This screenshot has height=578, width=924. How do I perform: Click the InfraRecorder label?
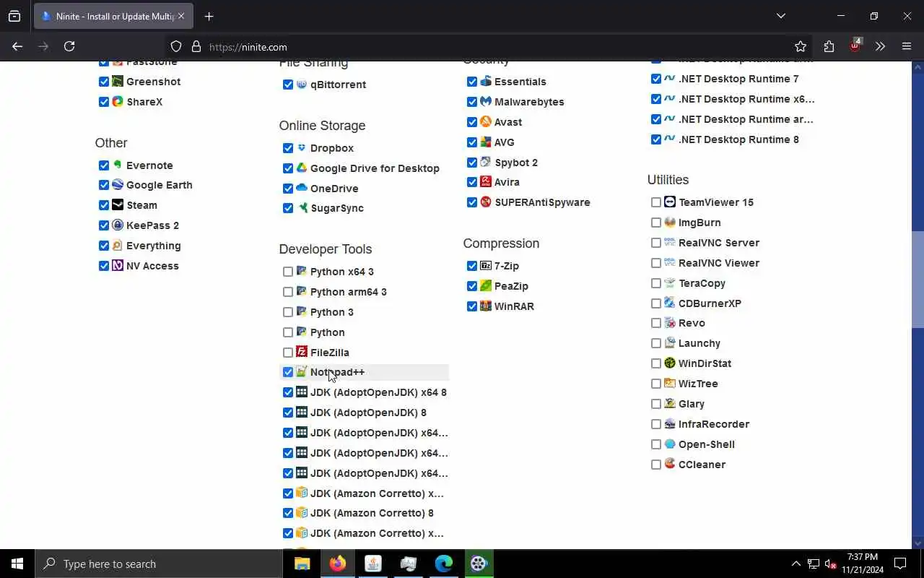click(x=714, y=424)
